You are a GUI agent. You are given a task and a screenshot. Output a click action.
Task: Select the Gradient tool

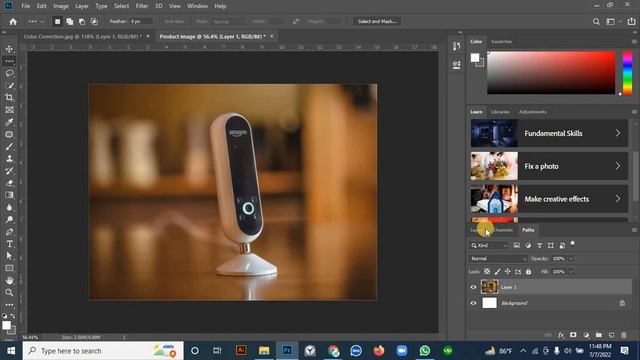9,195
